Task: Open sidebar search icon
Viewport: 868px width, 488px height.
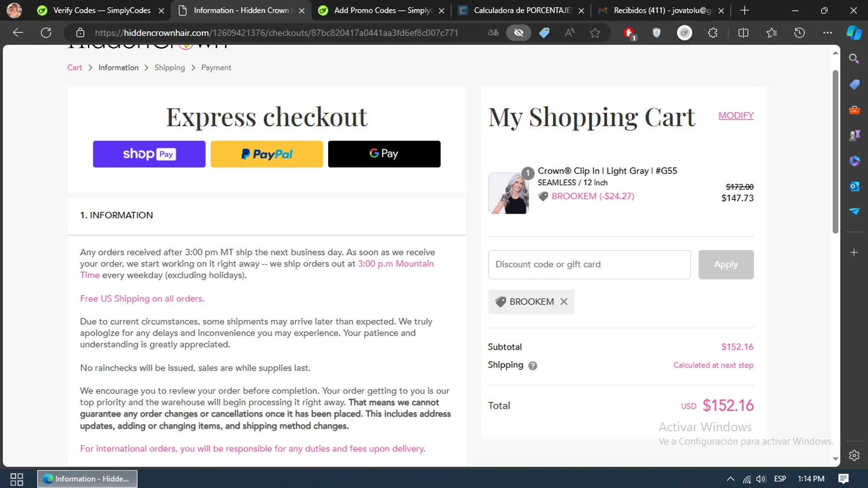Action: click(x=854, y=58)
